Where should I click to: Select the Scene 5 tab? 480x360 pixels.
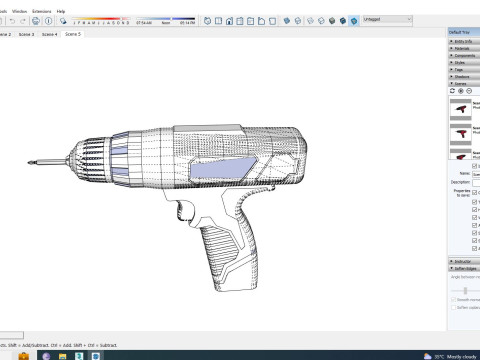73,34
